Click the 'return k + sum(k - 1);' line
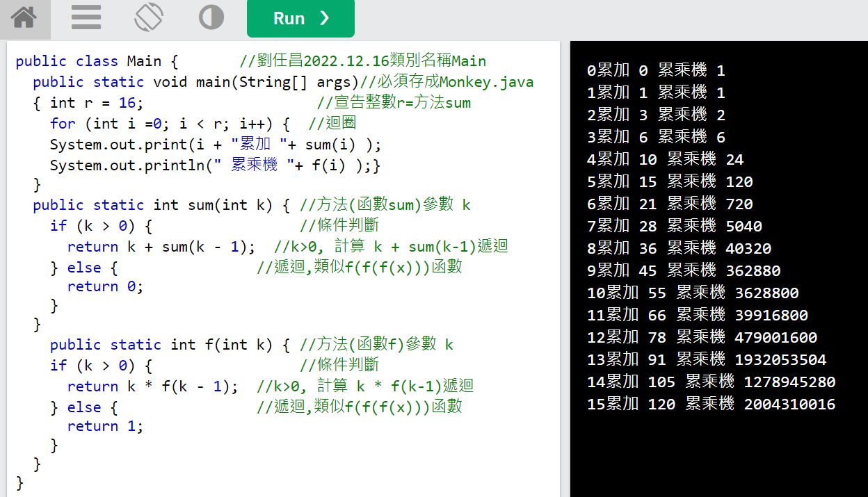This screenshot has width=868, height=497. pos(161,247)
